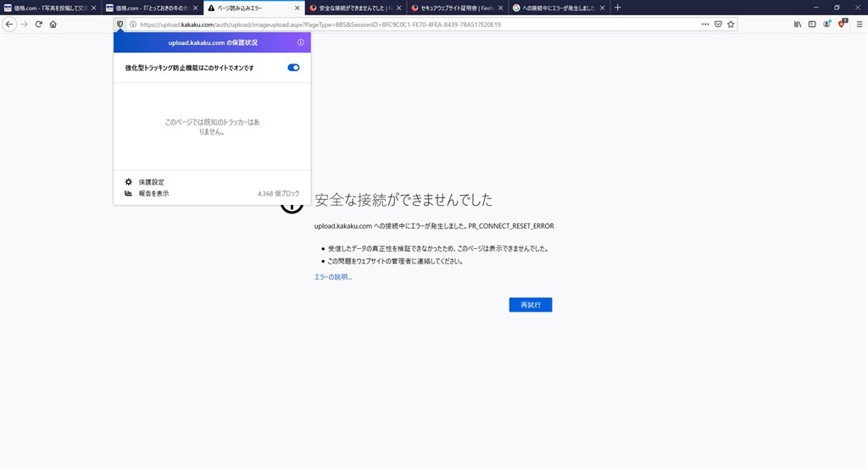Close the への接続中にエラー Google tab

click(x=603, y=8)
